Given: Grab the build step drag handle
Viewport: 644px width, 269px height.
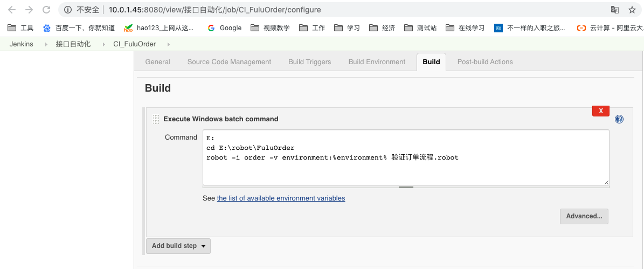Looking at the screenshot, I should 156,120.
